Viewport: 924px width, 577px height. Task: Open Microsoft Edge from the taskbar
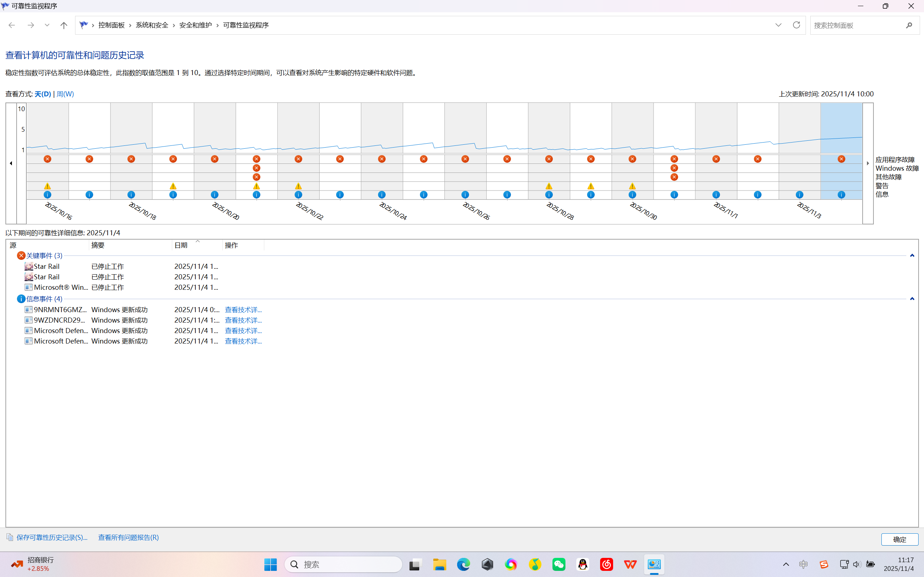[463, 564]
